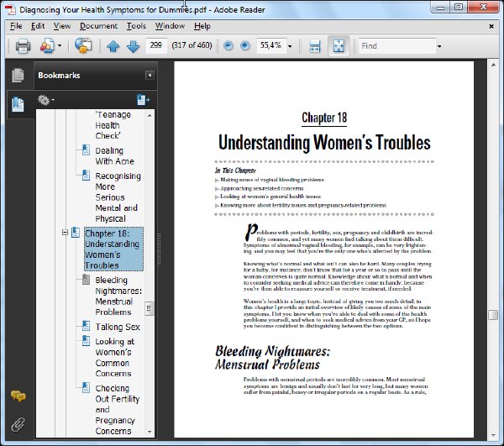Open the Edit menu

click(38, 26)
